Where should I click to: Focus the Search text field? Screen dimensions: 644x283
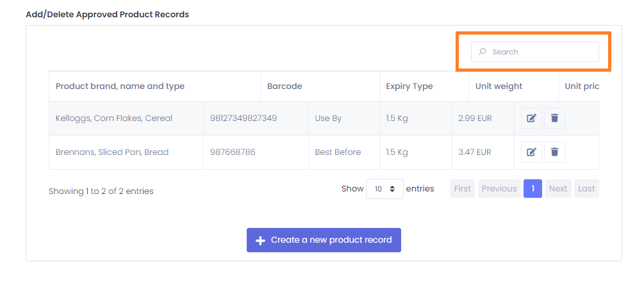tap(535, 52)
